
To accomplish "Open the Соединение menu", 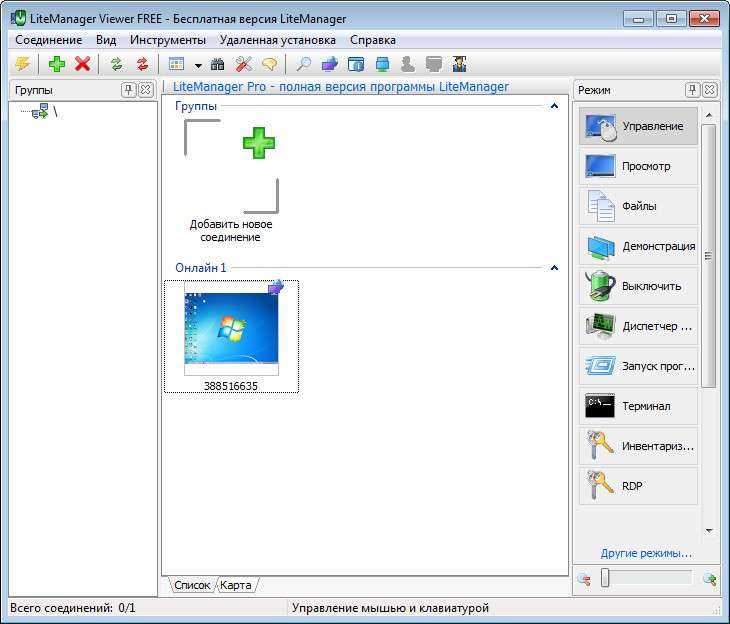I will click(x=48, y=40).
